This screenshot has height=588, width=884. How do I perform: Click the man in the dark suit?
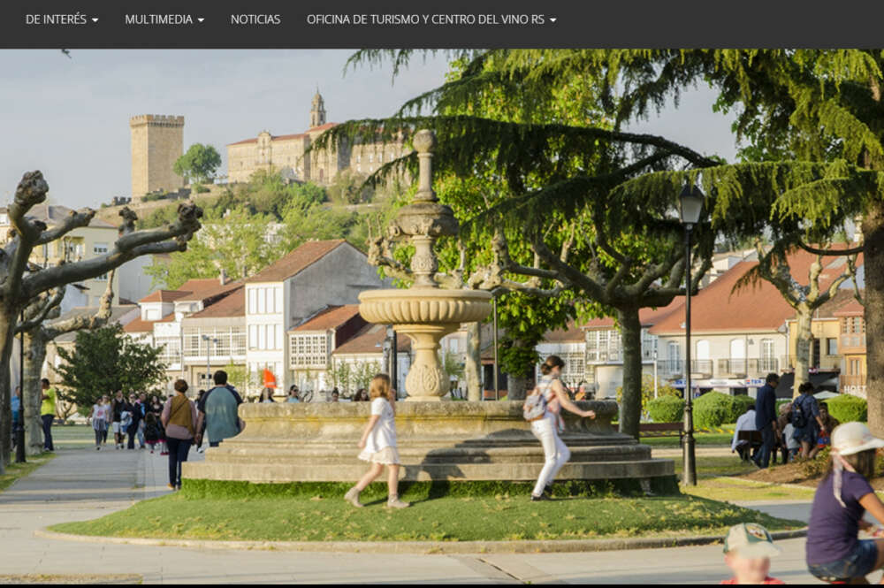(766, 417)
